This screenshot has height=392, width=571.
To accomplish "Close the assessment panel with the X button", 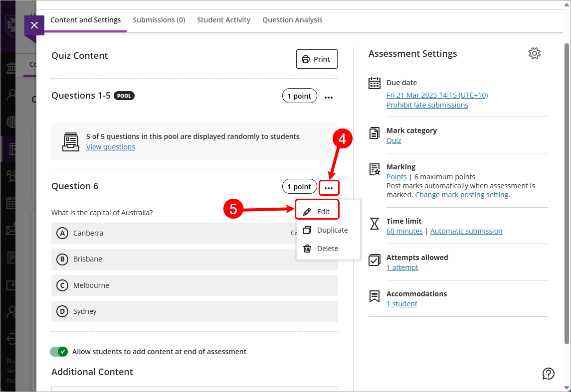I will point(34,25).
